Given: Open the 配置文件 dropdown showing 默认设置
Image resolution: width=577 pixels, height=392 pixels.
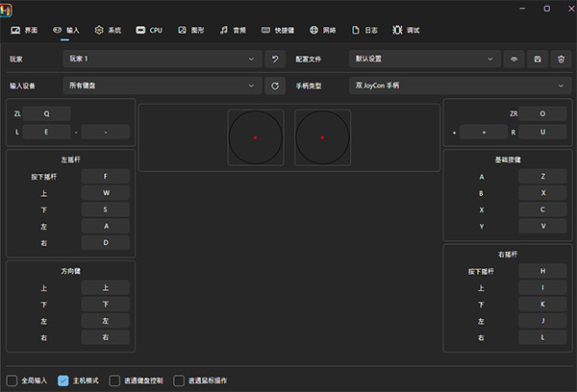Looking at the screenshot, I should [425, 59].
